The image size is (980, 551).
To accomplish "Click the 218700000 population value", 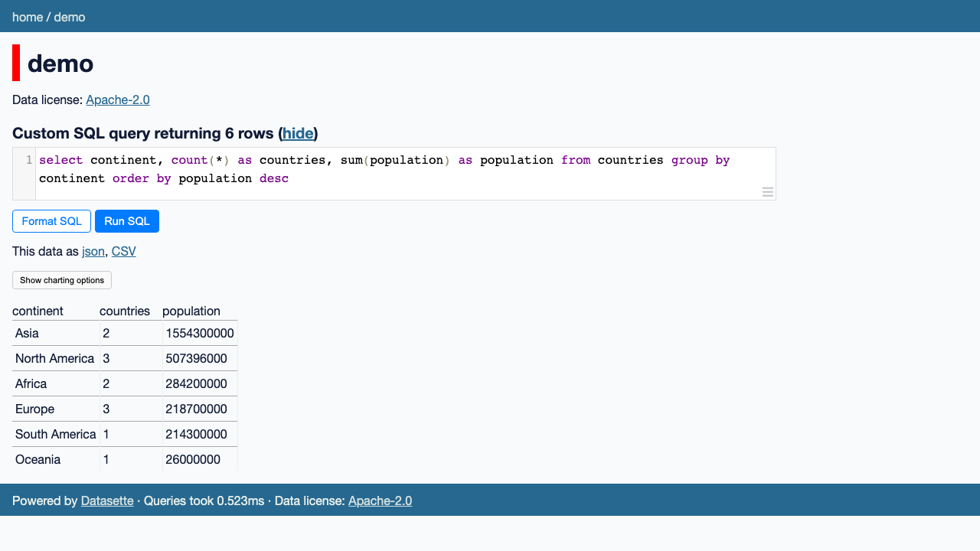I will click(x=200, y=409).
